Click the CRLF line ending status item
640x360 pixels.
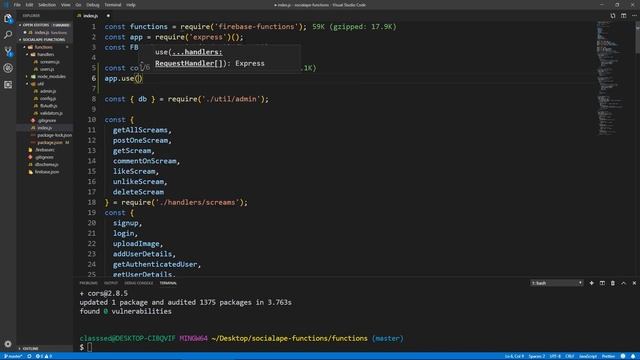pos(569,356)
